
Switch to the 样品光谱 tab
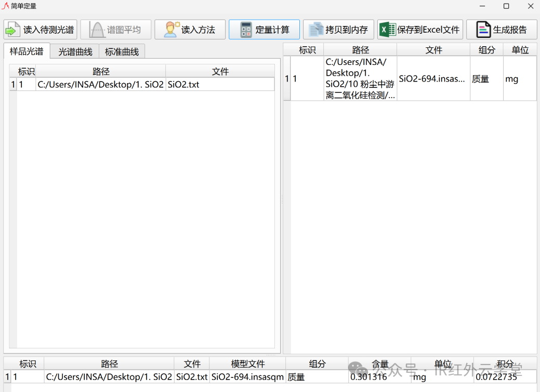tap(27, 51)
